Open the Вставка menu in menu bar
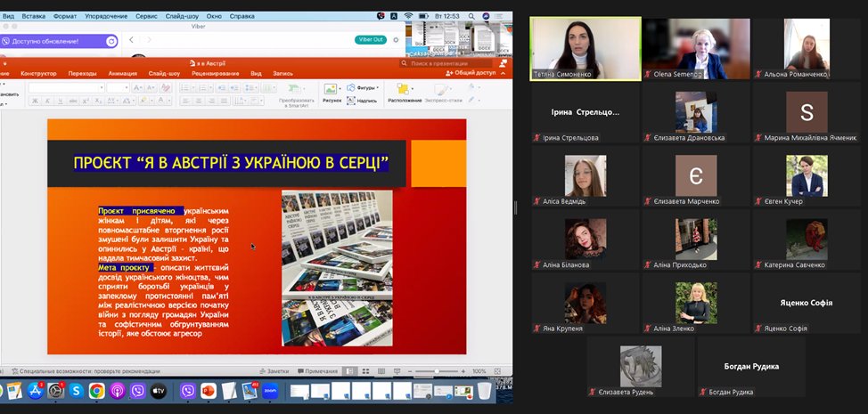 click(35, 16)
